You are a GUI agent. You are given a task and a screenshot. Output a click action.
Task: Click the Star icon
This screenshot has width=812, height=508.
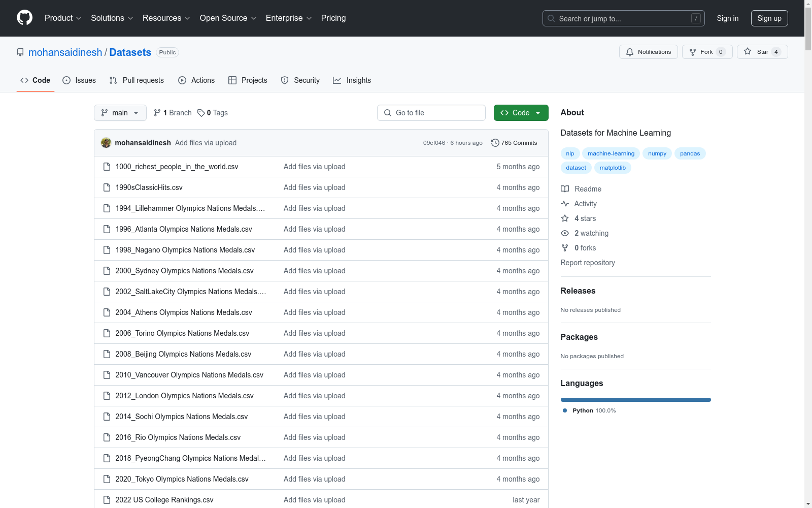click(x=748, y=51)
